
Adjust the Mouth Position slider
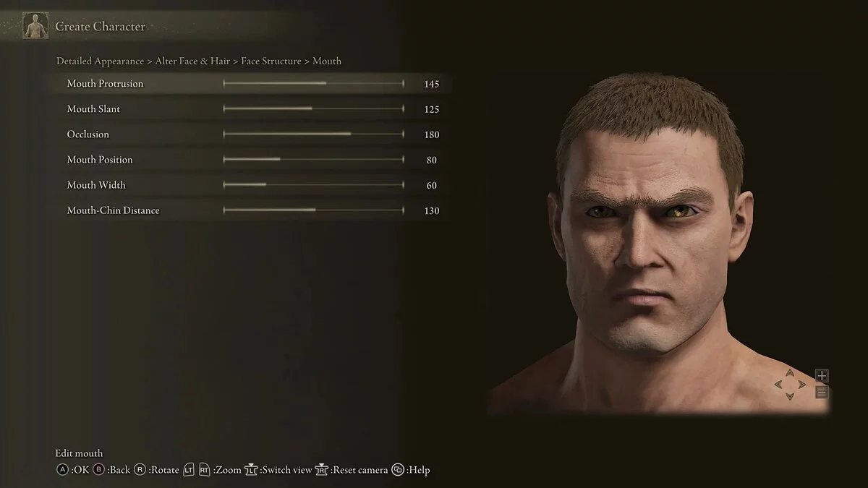pyautogui.click(x=313, y=160)
